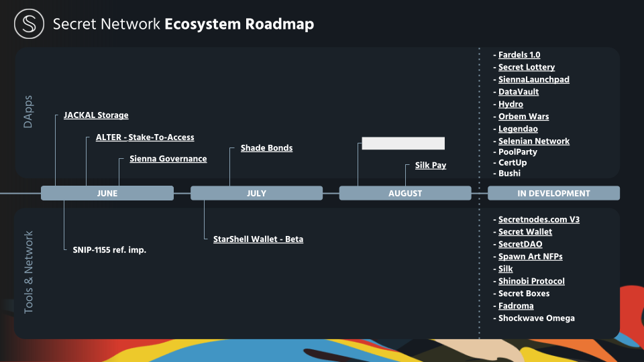Click the blank white box above August

coord(403,143)
